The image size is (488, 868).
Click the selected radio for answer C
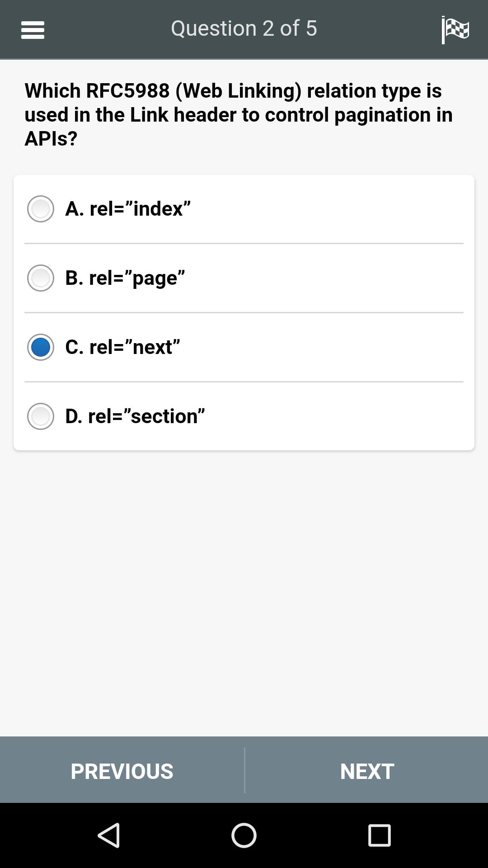(x=41, y=347)
